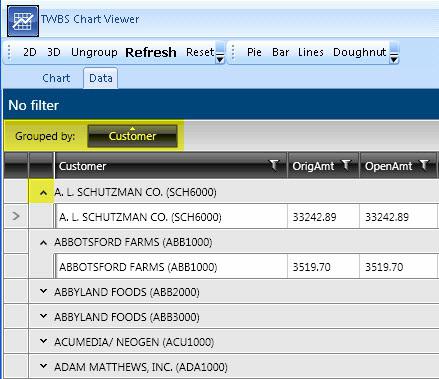439x379 pixels.
Task: Click Ungroup in the toolbar
Action: point(94,52)
